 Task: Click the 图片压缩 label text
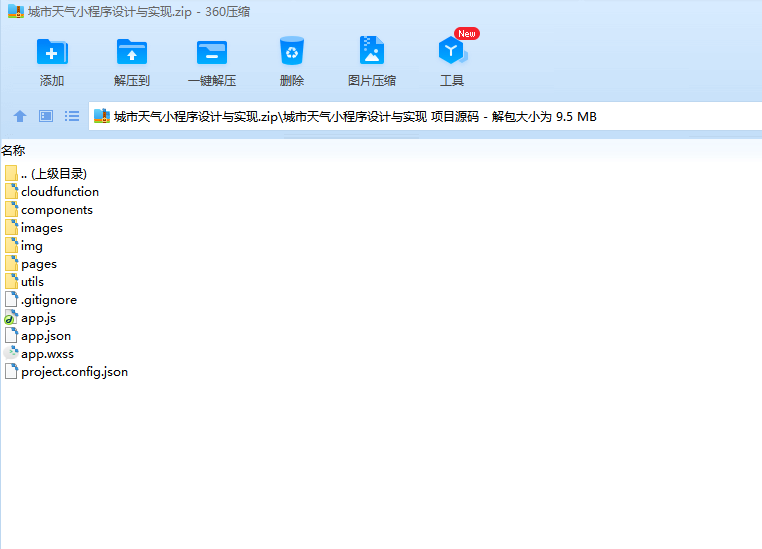372,81
